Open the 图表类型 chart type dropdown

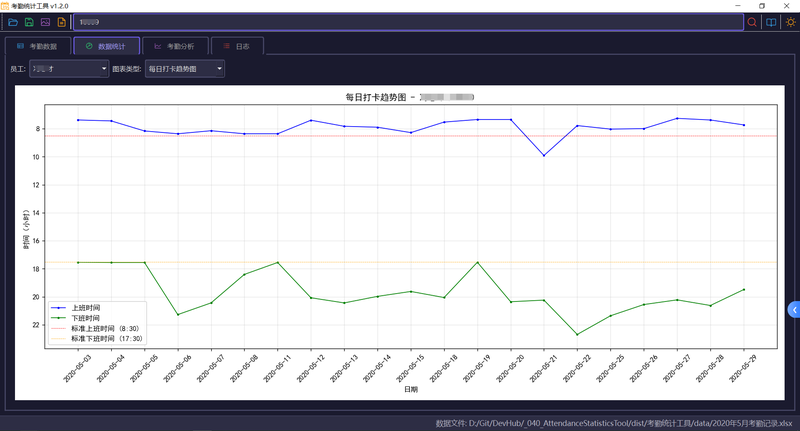pos(185,69)
